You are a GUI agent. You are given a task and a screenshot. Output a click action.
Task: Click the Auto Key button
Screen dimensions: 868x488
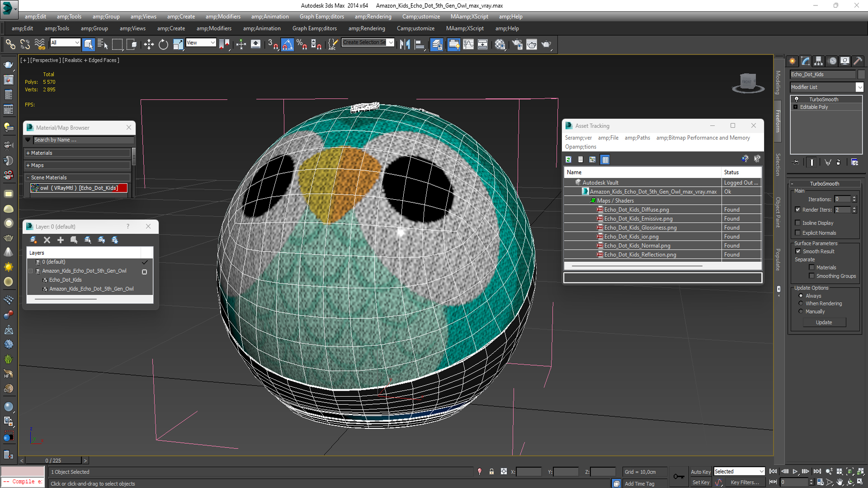click(x=700, y=472)
